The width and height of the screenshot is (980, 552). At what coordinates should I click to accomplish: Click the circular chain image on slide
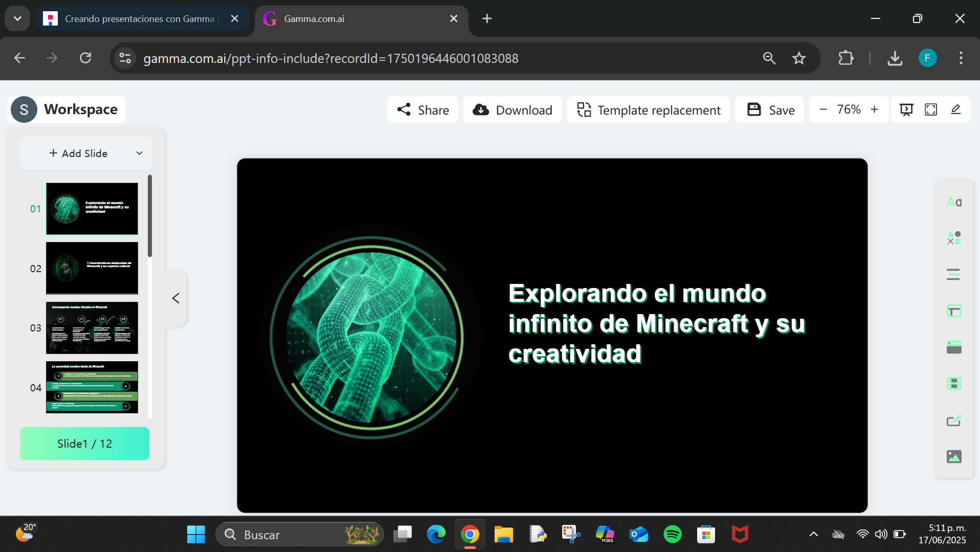coord(372,338)
